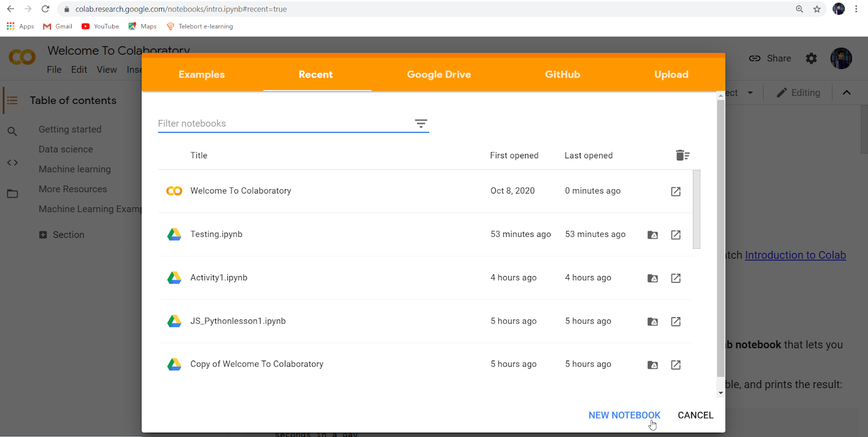Open Welcome To Colaboratory in new tab icon
Image resolution: width=868 pixels, height=437 pixels.
coord(675,191)
